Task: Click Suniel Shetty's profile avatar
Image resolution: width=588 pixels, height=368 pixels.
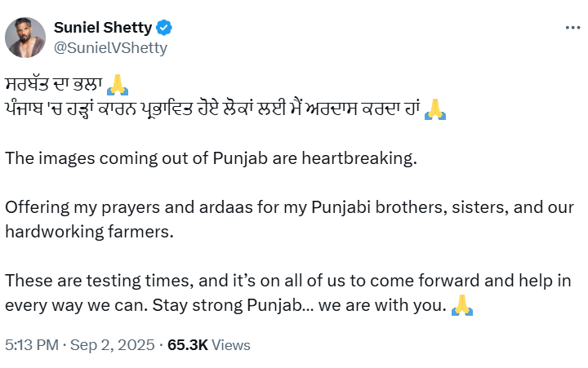Action: point(25,37)
